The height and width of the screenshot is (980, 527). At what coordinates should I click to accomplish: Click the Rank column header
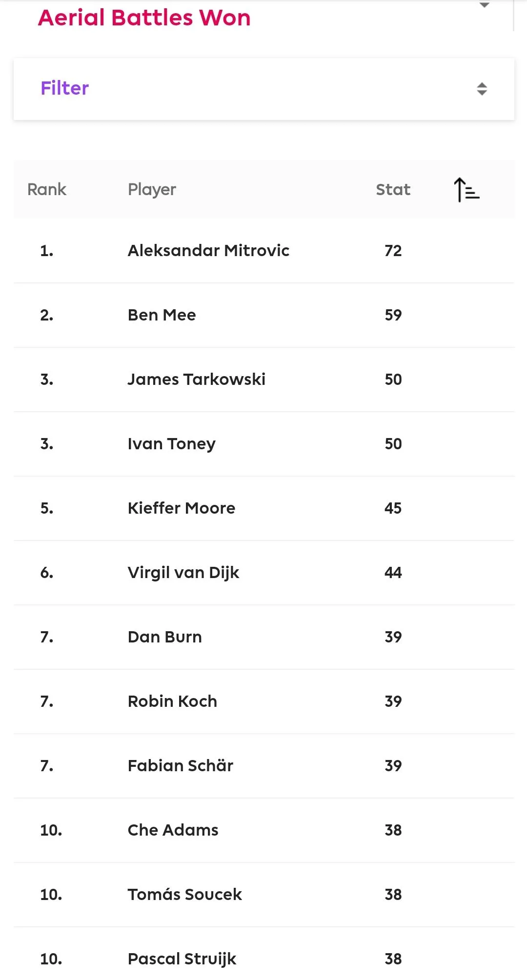click(47, 189)
